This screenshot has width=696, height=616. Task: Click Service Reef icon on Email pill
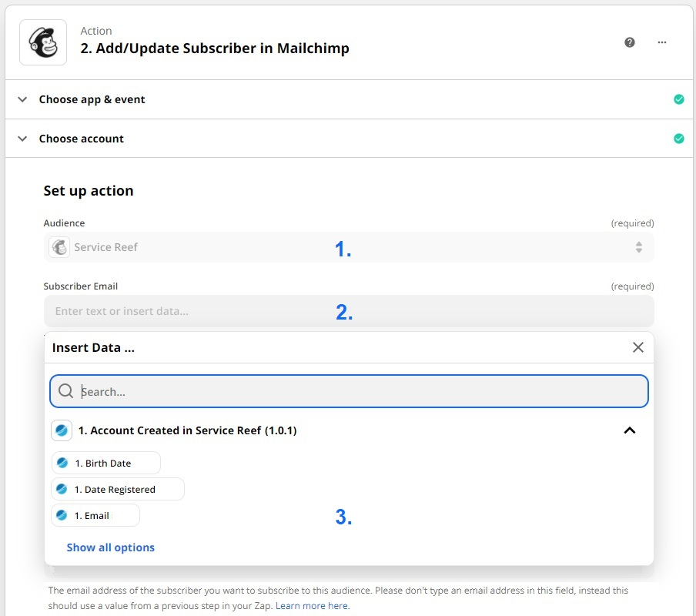click(62, 515)
